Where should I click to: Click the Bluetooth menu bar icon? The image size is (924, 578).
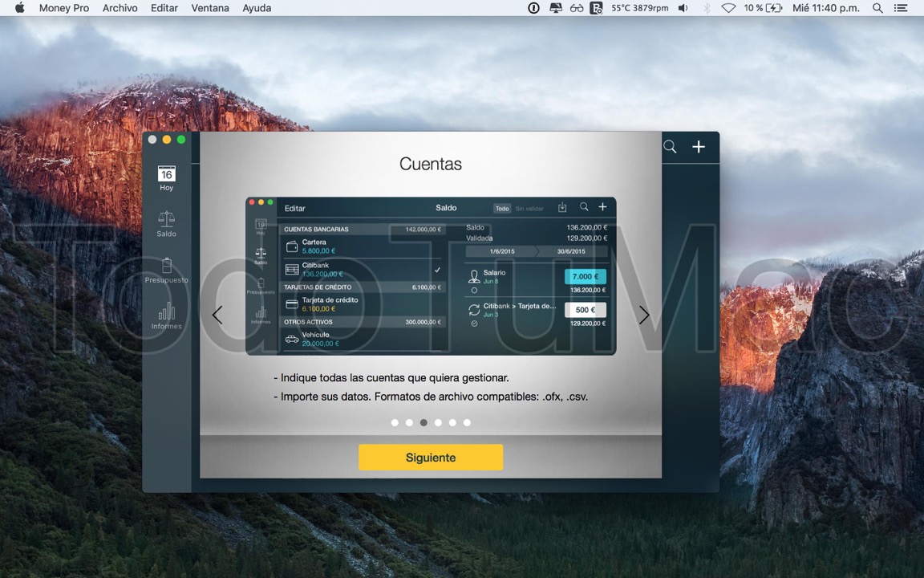point(707,8)
